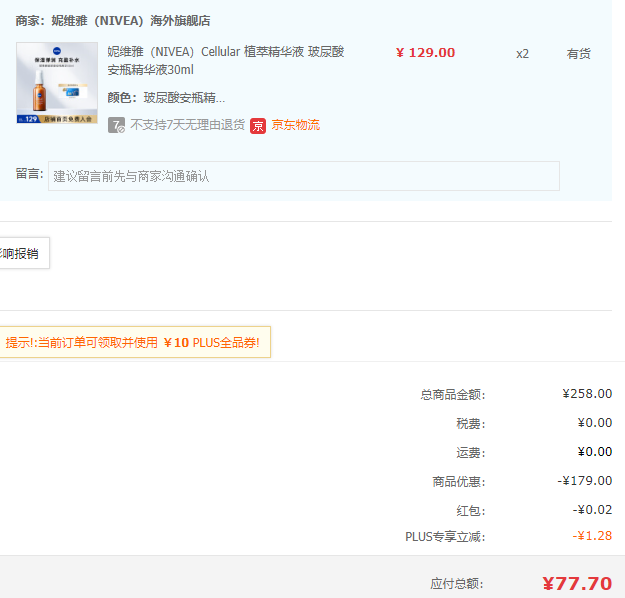The width and height of the screenshot is (625, 598).
Task: Click the 税费 value ¥0.00
Action: [595, 423]
